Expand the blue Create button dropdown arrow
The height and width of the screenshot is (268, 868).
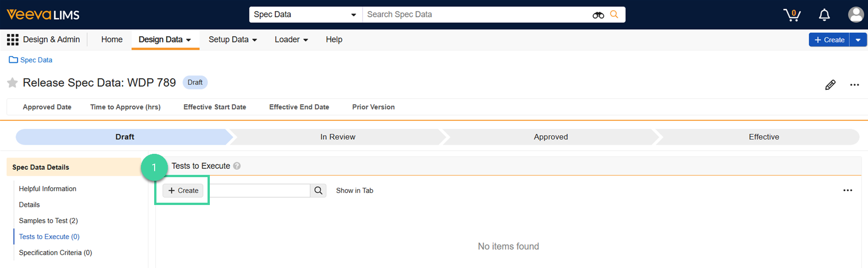coord(858,40)
